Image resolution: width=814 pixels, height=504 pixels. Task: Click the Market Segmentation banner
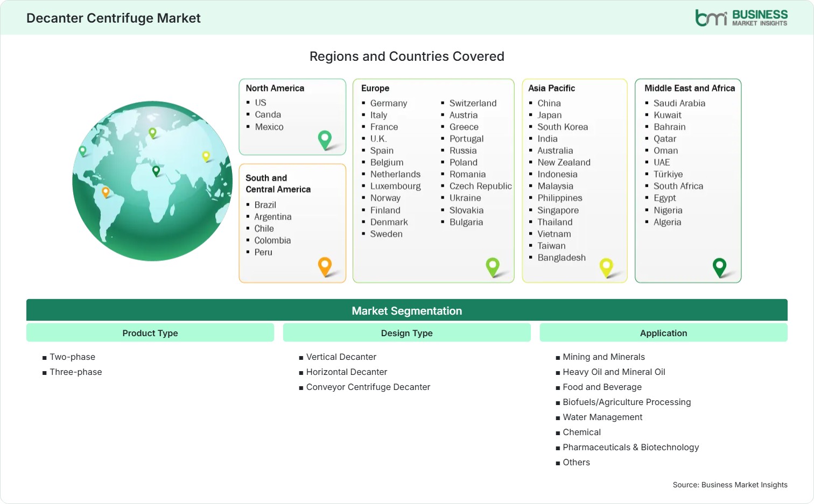[x=407, y=310]
